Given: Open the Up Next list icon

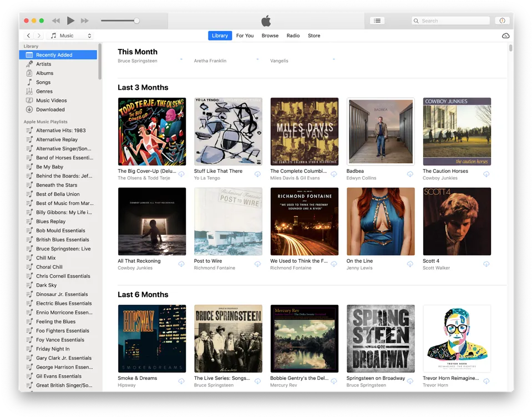Looking at the screenshot, I should 377,21.
